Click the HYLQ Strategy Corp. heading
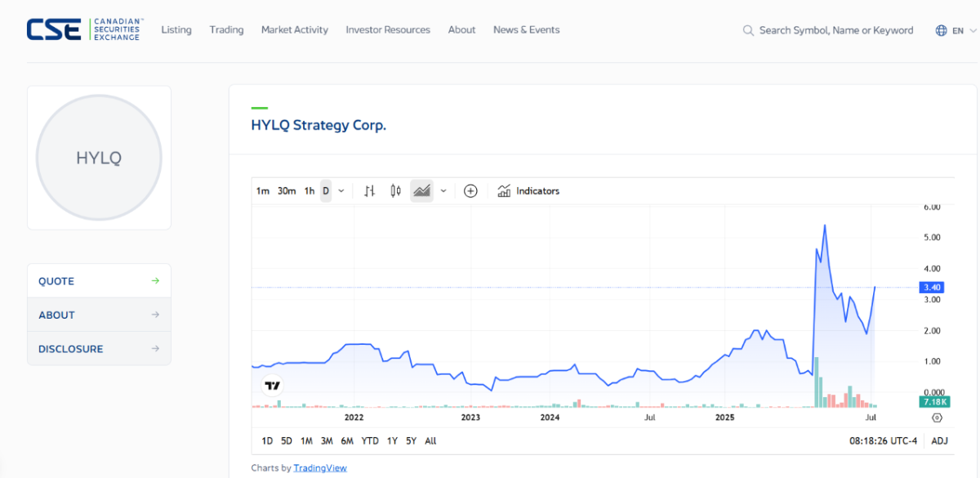Image resolution: width=980 pixels, height=478 pixels. (x=318, y=126)
